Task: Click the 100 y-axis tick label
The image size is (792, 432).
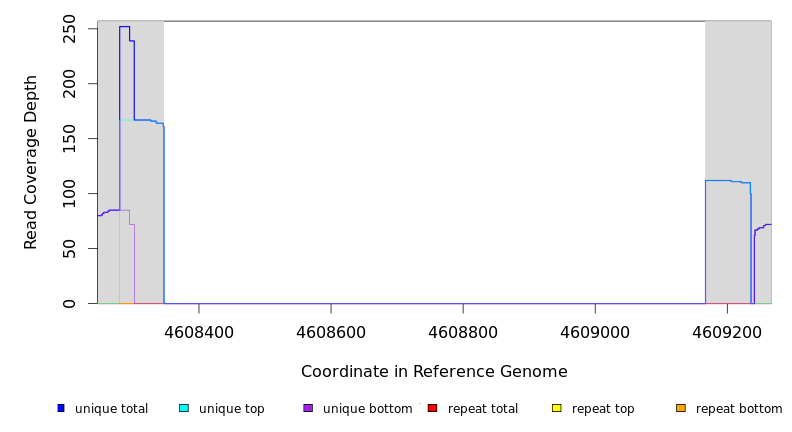Action: pyautogui.click(x=69, y=193)
